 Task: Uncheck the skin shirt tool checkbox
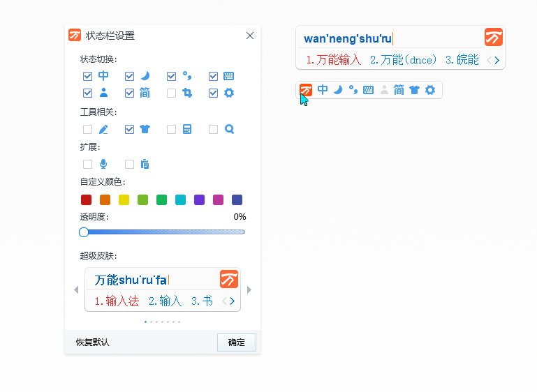(x=129, y=129)
